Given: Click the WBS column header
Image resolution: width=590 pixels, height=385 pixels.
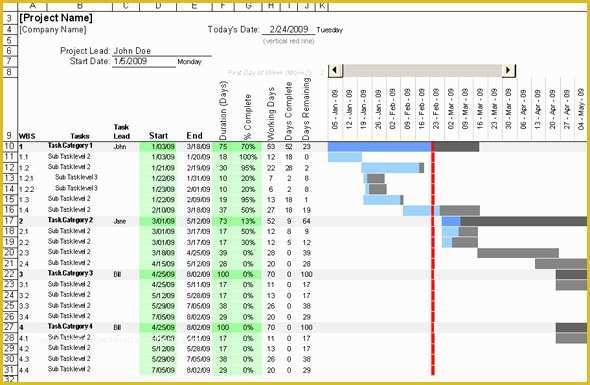Looking at the screenshot, I should click(27, 136).
